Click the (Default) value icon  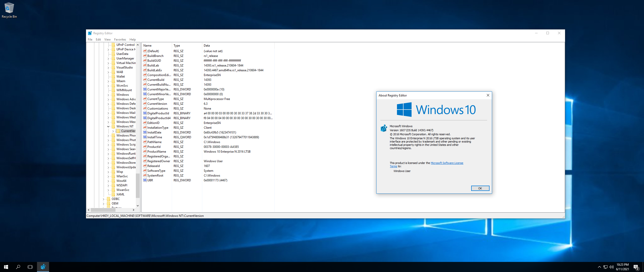(145, 51)
